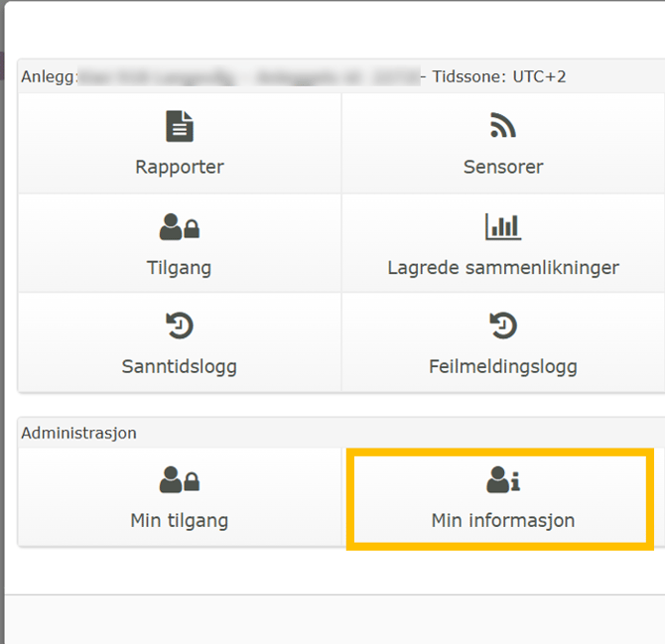Click the user-info icon above Min informasjon

coord(503,481)
